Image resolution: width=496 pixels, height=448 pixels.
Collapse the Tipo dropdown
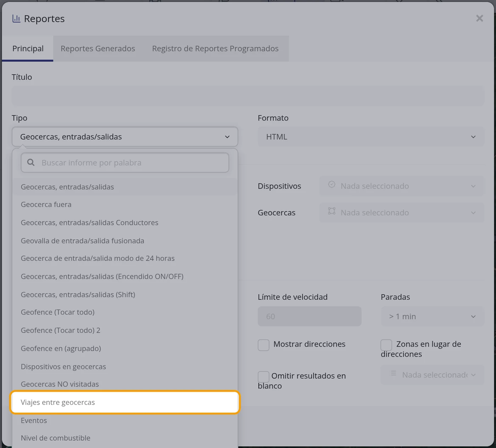click(x=125, y=137)
